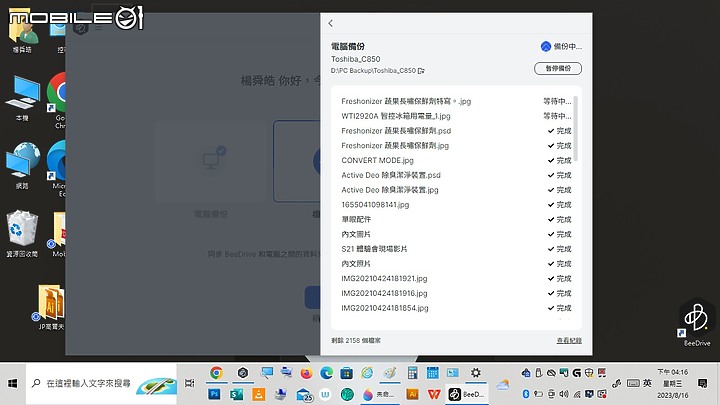Select the row IMG20210424181854.jpg
Image resolution: width=720 pixels, height=405 pixels.
(x=456, y=308)
